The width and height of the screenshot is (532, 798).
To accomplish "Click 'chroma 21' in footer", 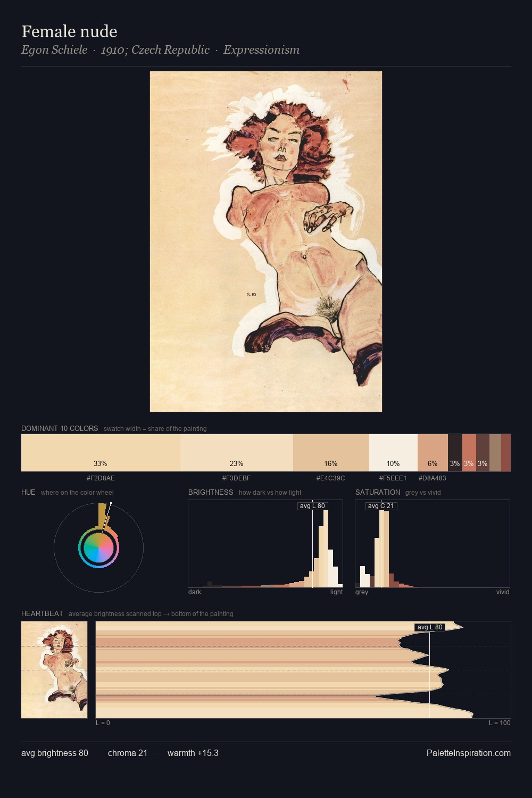I will point(128,753).
